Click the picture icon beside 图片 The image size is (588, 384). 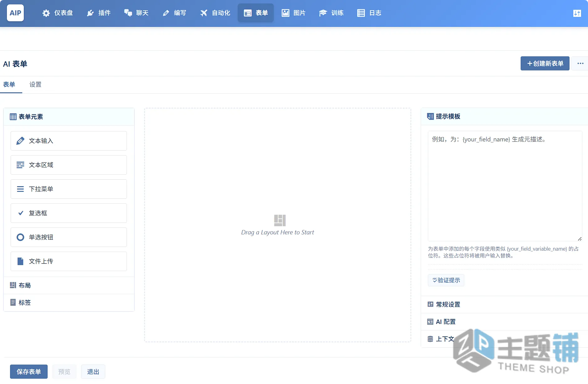[x=285, y=13]
